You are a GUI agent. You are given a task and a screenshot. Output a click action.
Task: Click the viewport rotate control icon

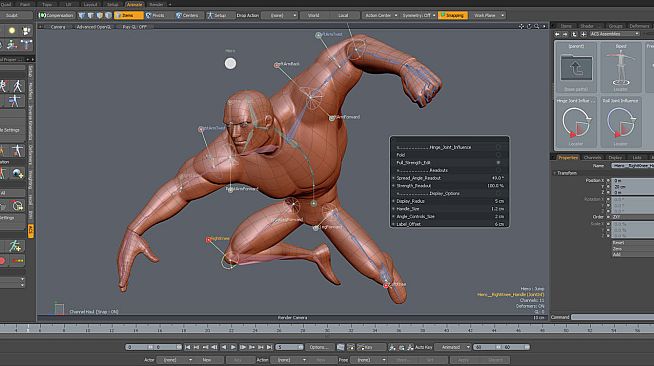click(529, 26)
